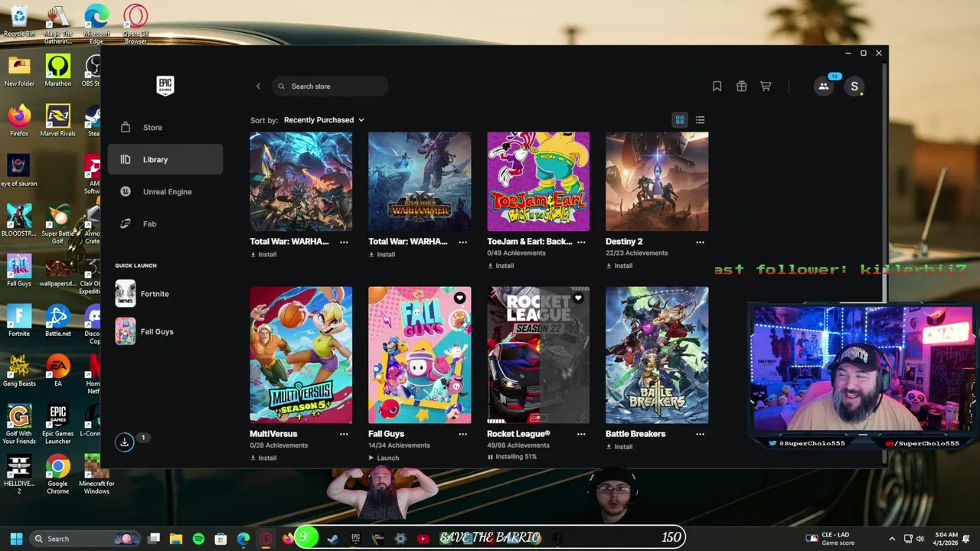Launch Fall Guys
The image size is (980, 551).
coord(384,458)
